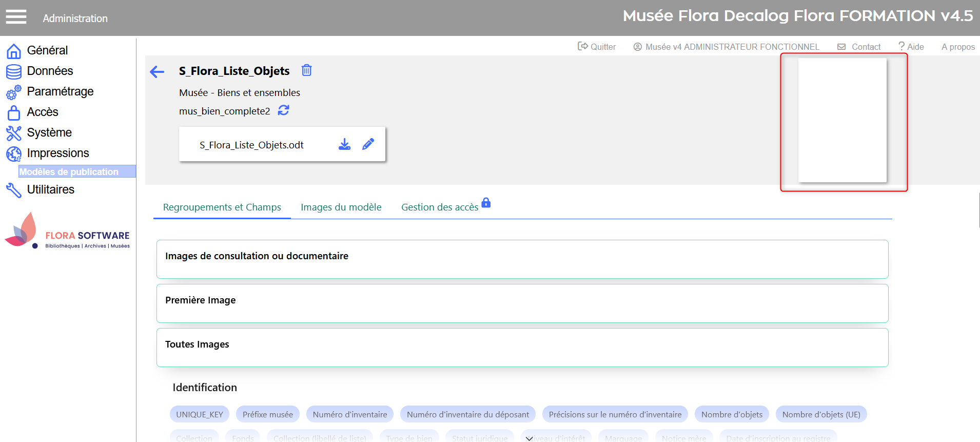The width and height of the screenshot is (980, 442).
Task: Click the Quitter link
Action: 597,47
